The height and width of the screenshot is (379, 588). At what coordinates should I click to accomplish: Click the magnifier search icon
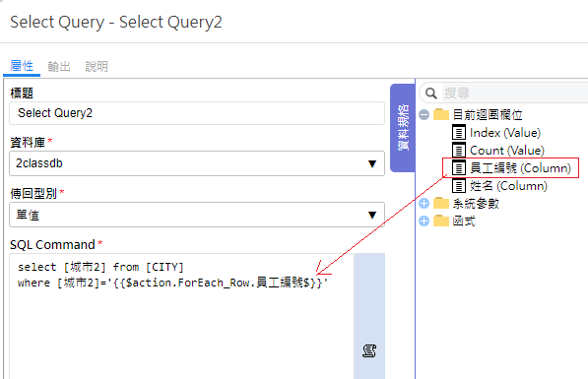point(430,93)
